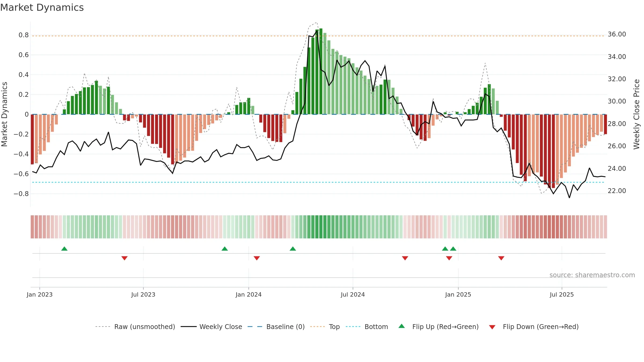
Task: Toggle Flip Up (Red→Green) legend entry
Action: point(438,327)
